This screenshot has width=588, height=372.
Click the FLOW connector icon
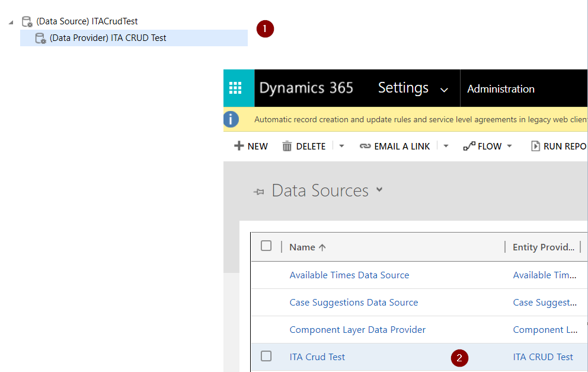click(x=469, y=146)
